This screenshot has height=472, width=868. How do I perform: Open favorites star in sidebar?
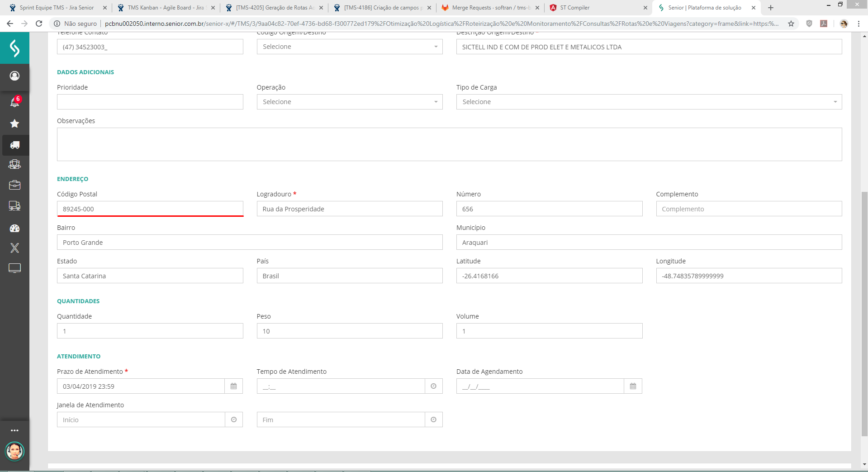tap(14, 124)
